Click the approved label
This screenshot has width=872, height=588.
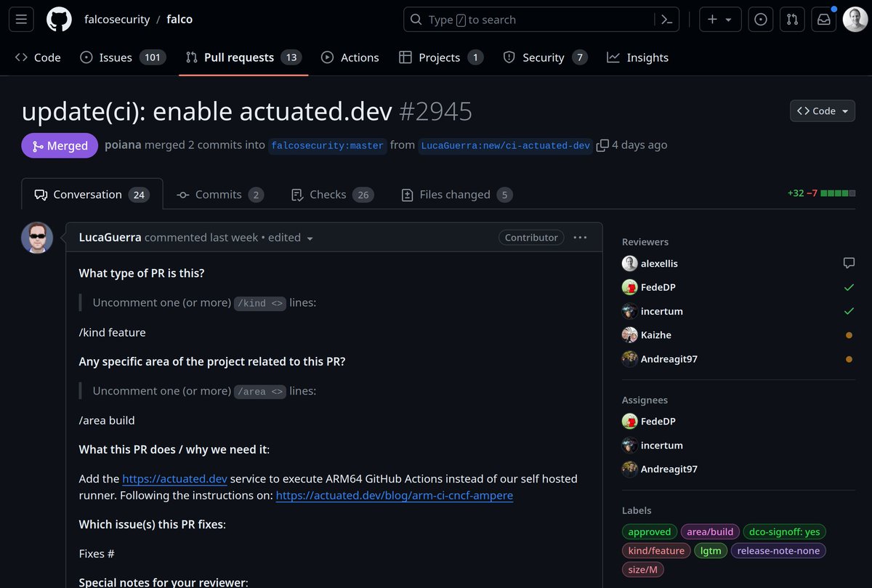tap(650, 531)
